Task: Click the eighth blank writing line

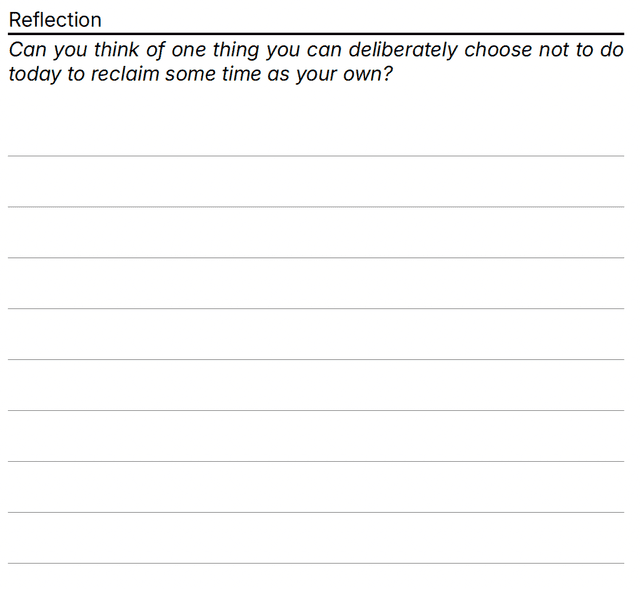Action: coord(316,512)
